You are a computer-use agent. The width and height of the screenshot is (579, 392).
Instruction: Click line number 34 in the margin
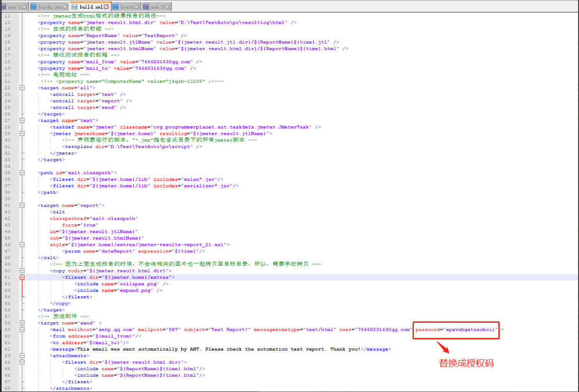pos(7,166)
